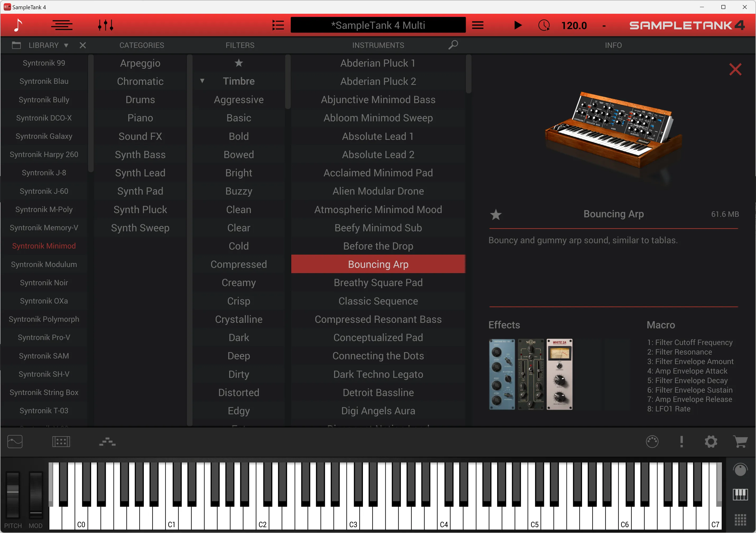This screenshot has height=533, width=756.
Task: Choose the Sound FX category
Action: pyautogui.click(x=140, y=136)
